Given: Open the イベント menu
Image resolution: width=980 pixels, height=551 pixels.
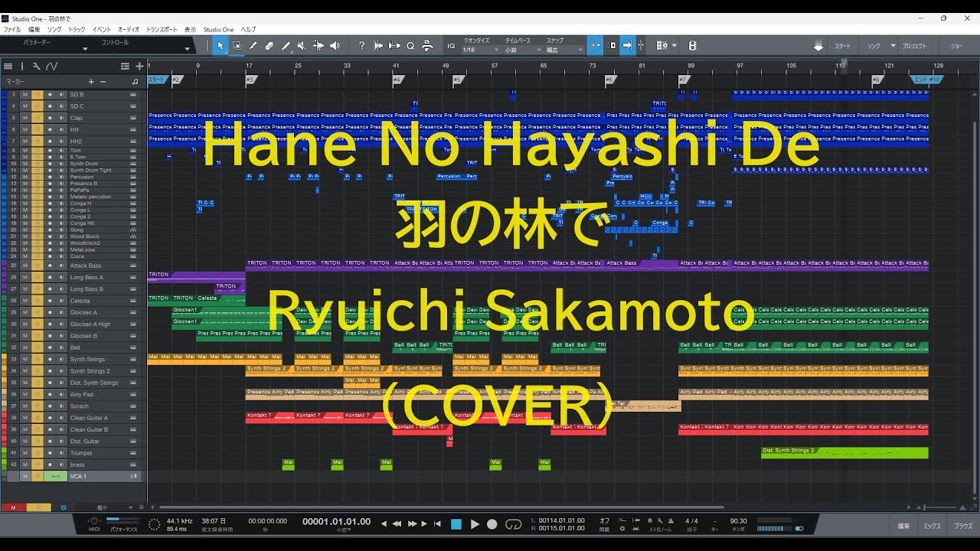Looking at the screenshot, I should point(102,29).
